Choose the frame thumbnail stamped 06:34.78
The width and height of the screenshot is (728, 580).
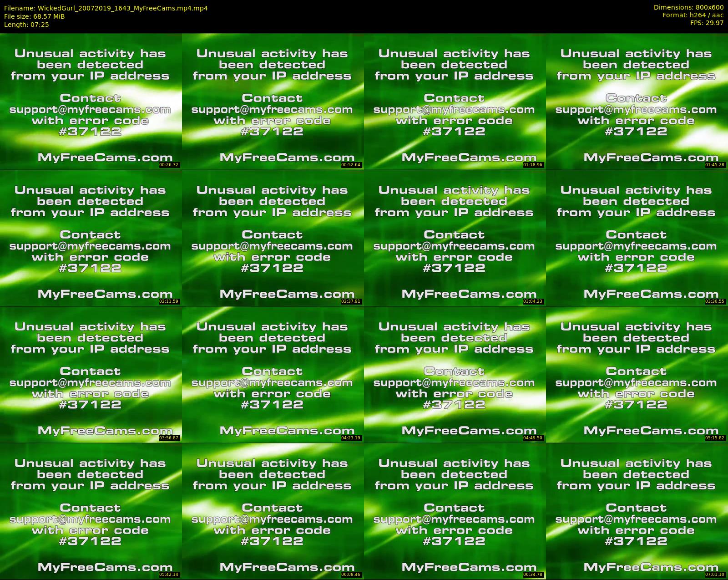[x=455, y=511]
